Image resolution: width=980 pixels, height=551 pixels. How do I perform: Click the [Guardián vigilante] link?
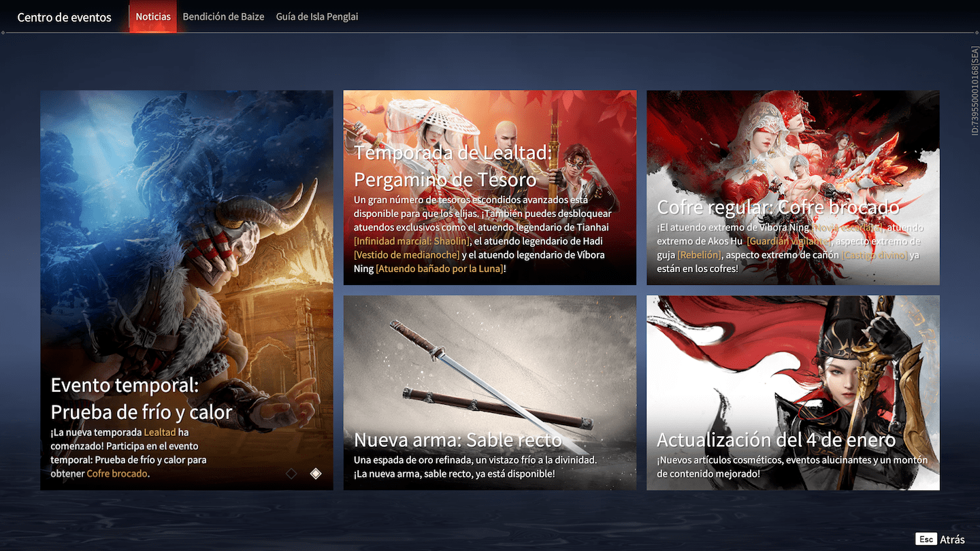(x=789, y=241)
